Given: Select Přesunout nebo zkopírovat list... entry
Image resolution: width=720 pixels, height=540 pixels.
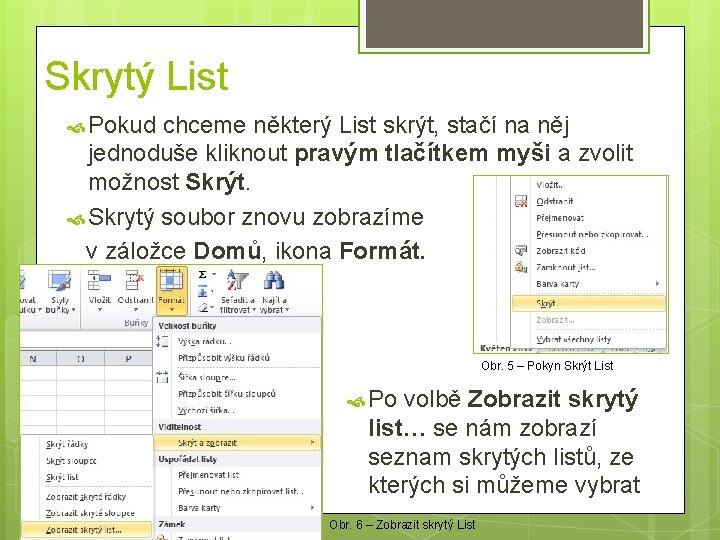Looking at the screenshot, I should (x=241, y=491).
